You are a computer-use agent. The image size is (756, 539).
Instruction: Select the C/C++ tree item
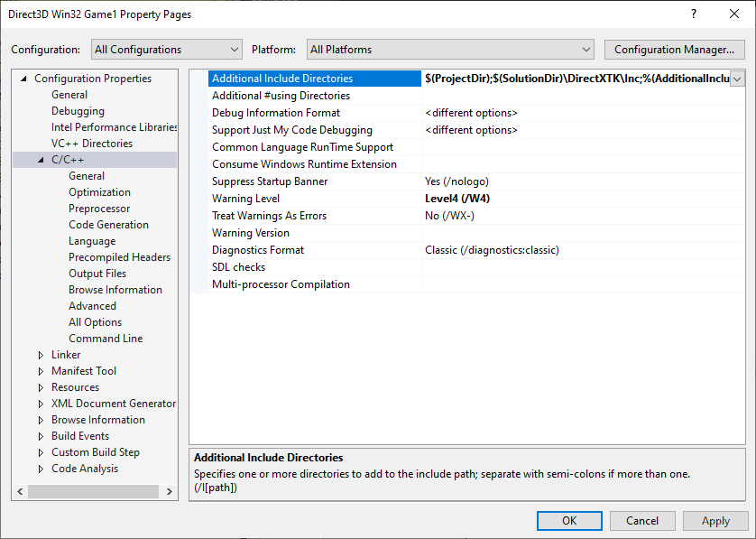pyautogui.click(x=68, y=160)
